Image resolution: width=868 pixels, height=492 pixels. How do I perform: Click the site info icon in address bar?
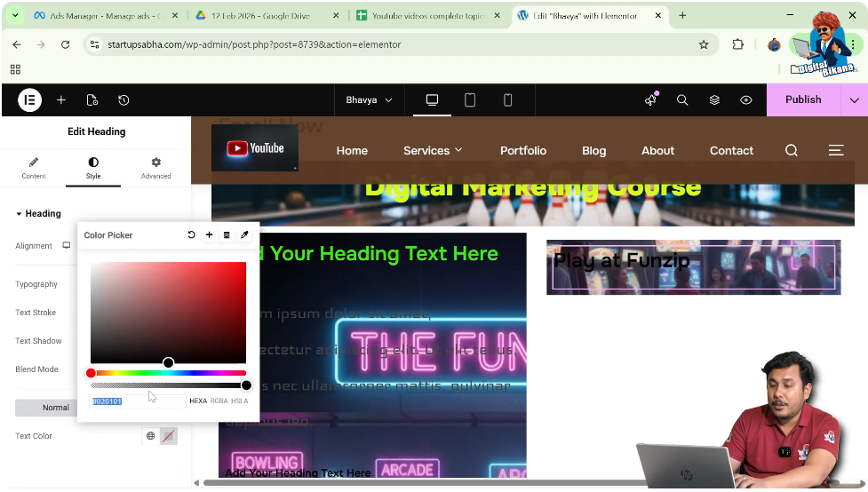pyautogui.click(x=95, y=44)
